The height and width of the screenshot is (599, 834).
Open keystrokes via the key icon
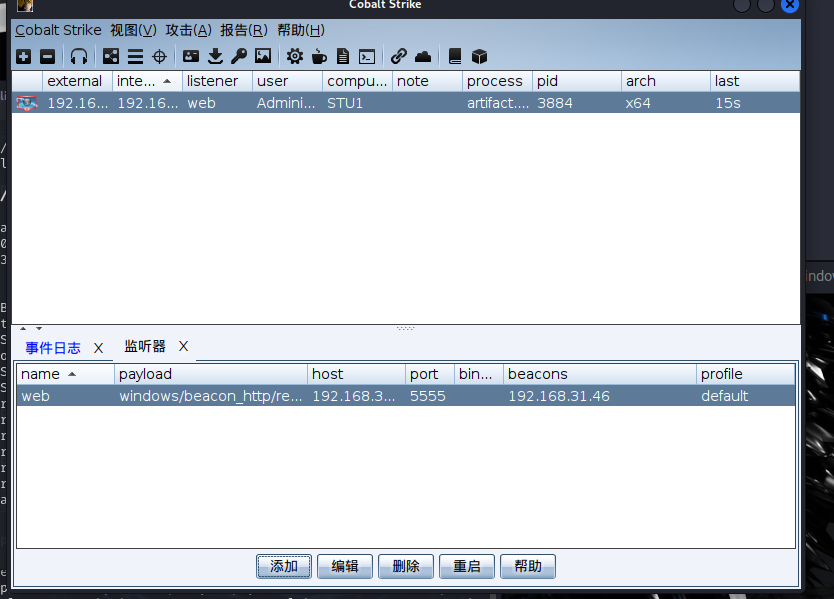(x=239, y=56)
